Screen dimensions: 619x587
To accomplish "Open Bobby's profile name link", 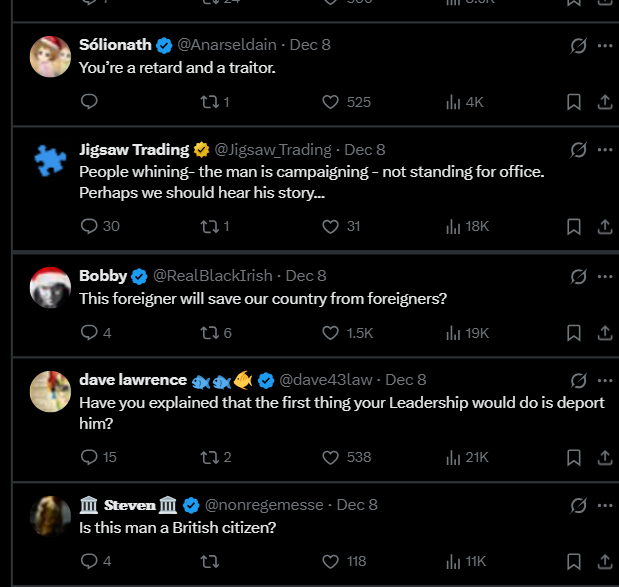I will 103,275.
